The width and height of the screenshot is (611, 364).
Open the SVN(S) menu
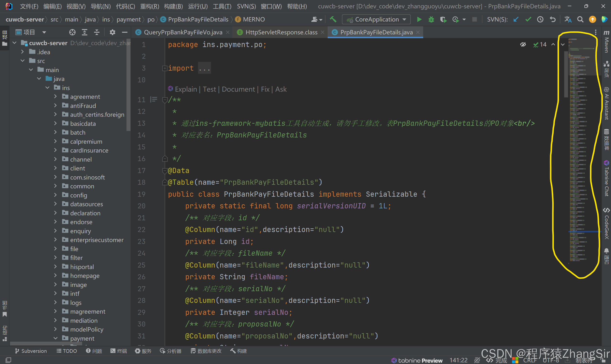pos(246,6)
